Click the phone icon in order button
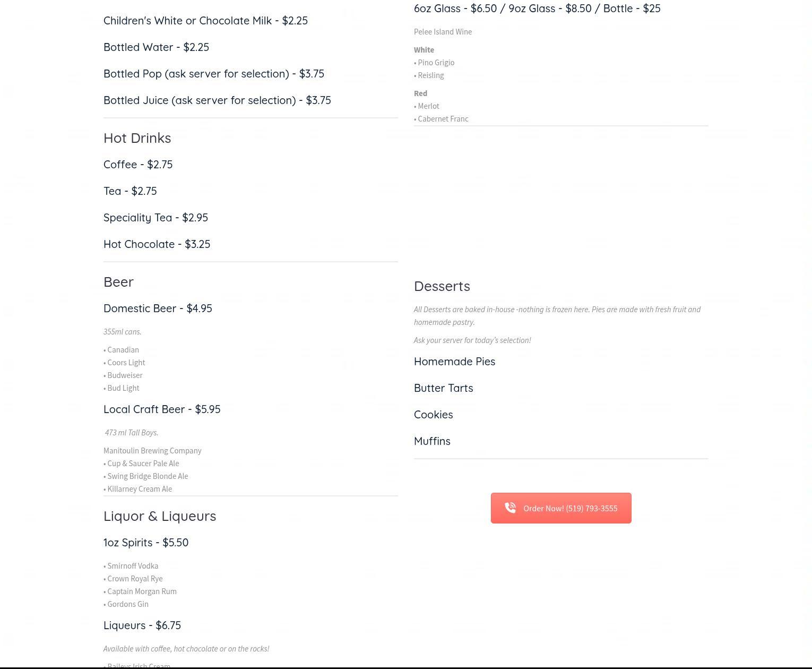This screenshot has height=669, width=812. point(510,508)
